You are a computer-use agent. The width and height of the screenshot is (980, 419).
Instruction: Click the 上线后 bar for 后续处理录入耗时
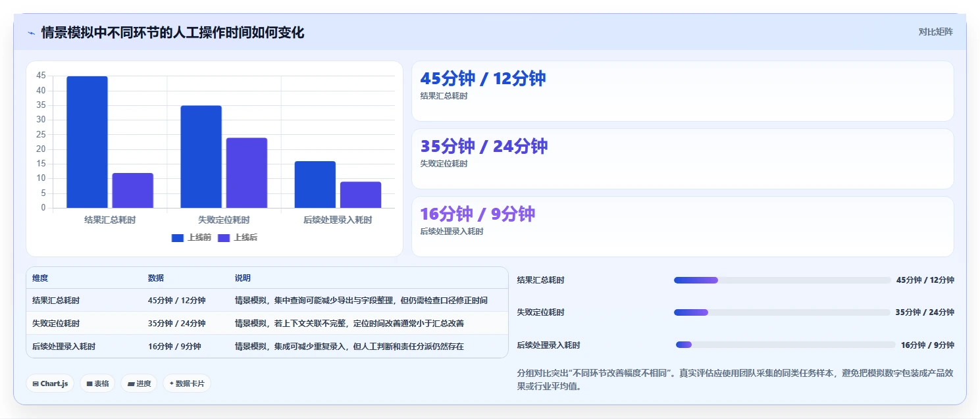click(x=361, y=195)
